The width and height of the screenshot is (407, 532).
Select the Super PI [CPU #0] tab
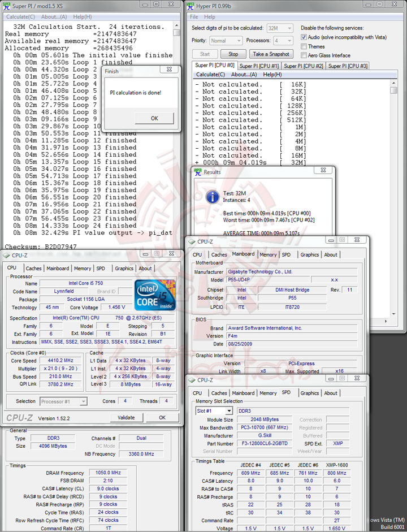click(x=215, y=65)
